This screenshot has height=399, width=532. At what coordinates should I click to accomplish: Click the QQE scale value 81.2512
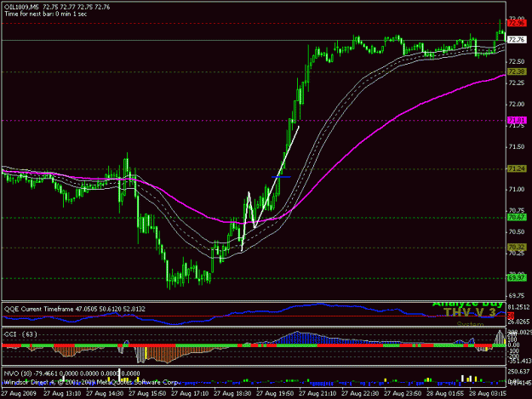click(x=518, y=307)
